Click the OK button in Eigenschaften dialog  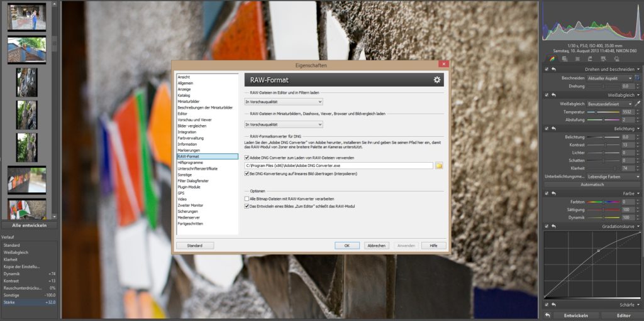coord(347,246)
